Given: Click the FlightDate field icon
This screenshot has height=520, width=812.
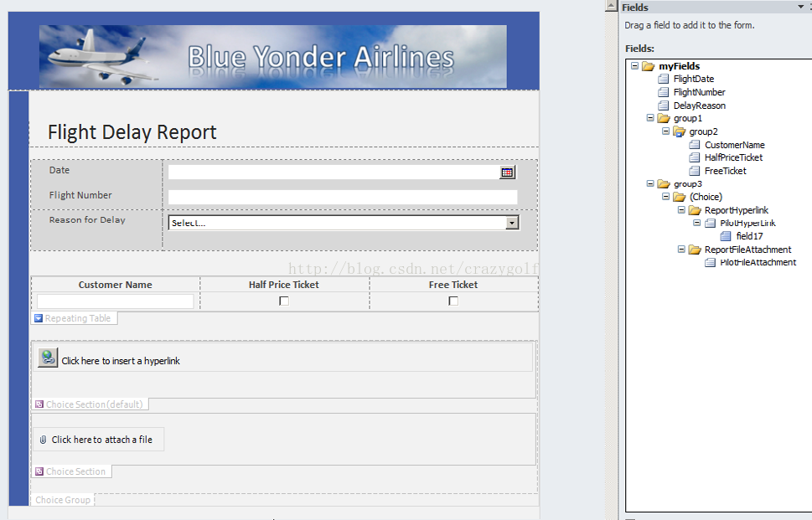Looking at the screenshot, I should 664,79.
